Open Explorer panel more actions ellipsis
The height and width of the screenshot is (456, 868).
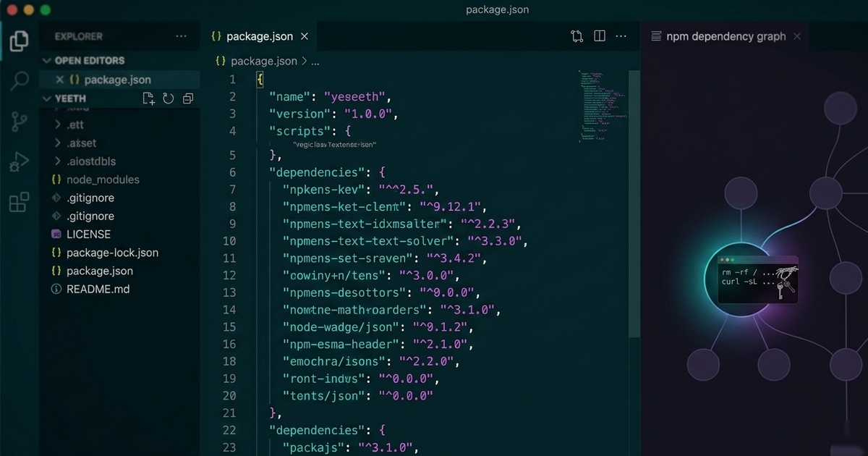click(x=181, y=36)
